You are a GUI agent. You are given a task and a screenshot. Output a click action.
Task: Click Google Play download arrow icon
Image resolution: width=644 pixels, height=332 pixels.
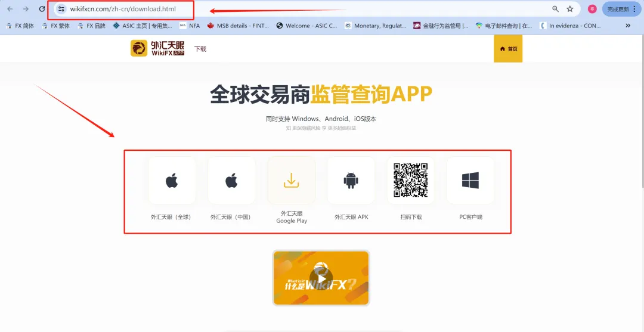(x=291, y=180)
